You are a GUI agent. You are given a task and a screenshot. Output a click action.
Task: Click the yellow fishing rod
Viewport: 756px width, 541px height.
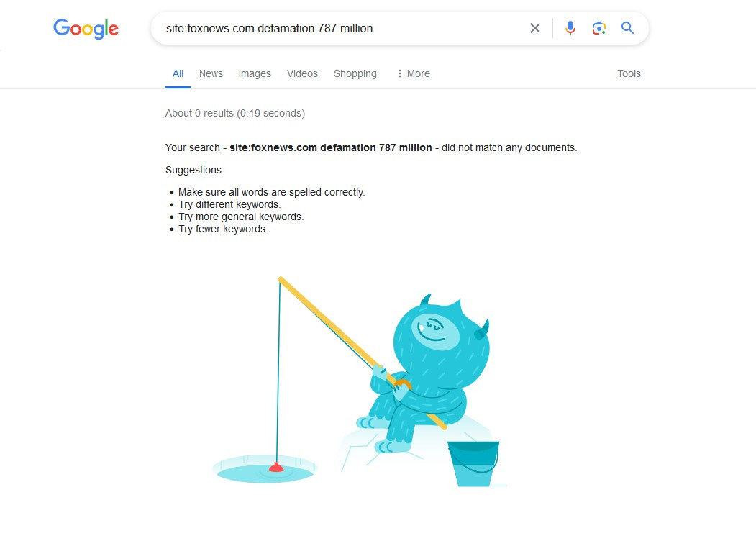tap(363, 353)
